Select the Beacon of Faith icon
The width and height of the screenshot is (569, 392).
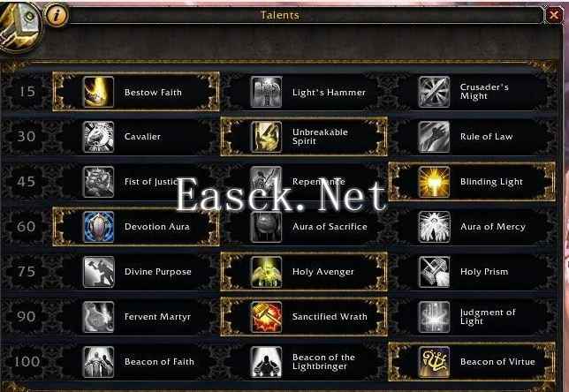(98, 361)
